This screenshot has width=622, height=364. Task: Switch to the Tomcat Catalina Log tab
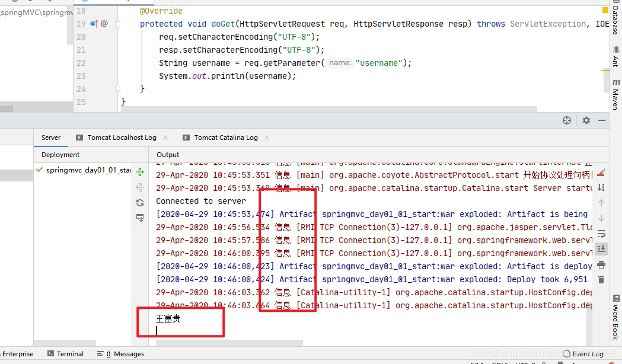click(x=226, y=138)
